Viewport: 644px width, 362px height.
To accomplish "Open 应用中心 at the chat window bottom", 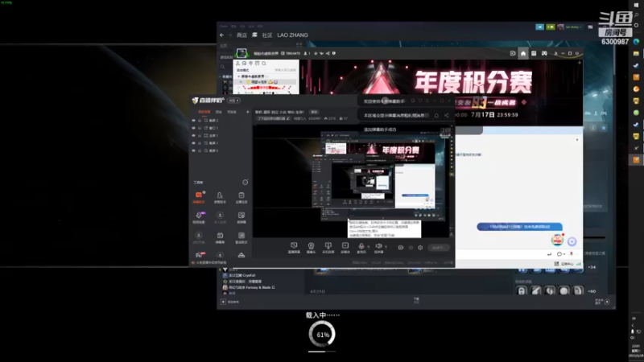I will click(x=564, y=264).
